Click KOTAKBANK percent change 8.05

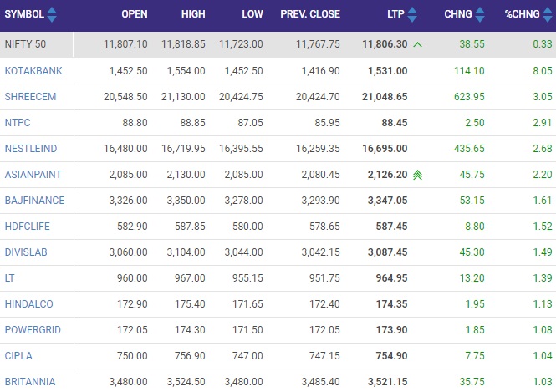tap(543, 71)
